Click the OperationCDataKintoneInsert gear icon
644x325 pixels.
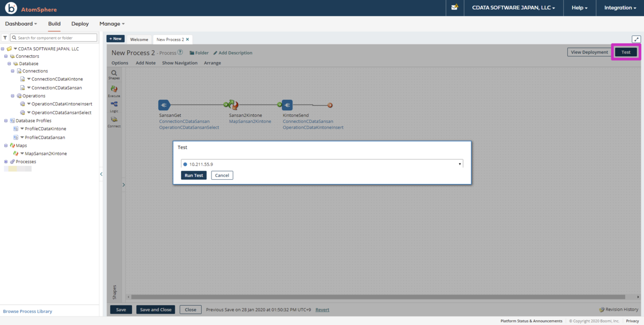click(x=23, y=104)
